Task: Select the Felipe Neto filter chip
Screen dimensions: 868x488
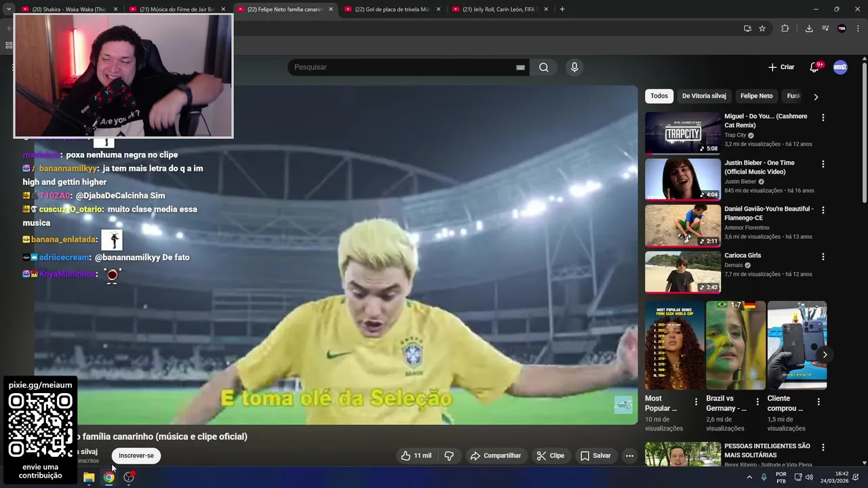Action: [756, 96]
